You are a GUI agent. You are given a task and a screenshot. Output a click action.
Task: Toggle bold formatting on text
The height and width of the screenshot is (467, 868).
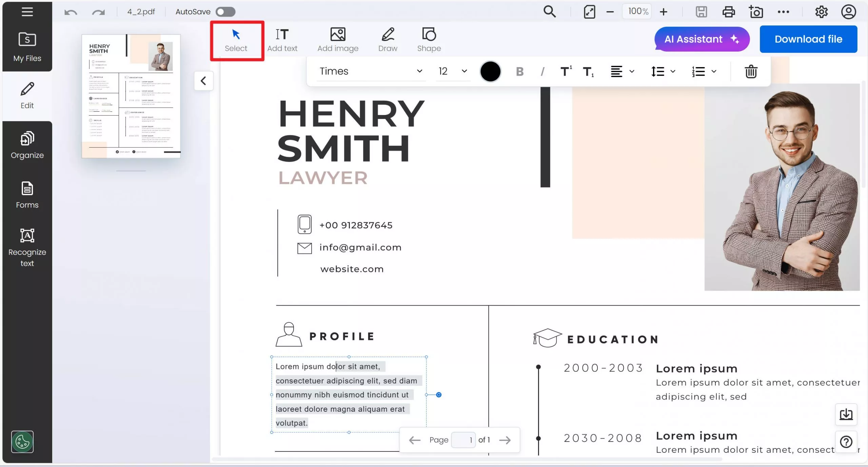click(x=520, y=71)
